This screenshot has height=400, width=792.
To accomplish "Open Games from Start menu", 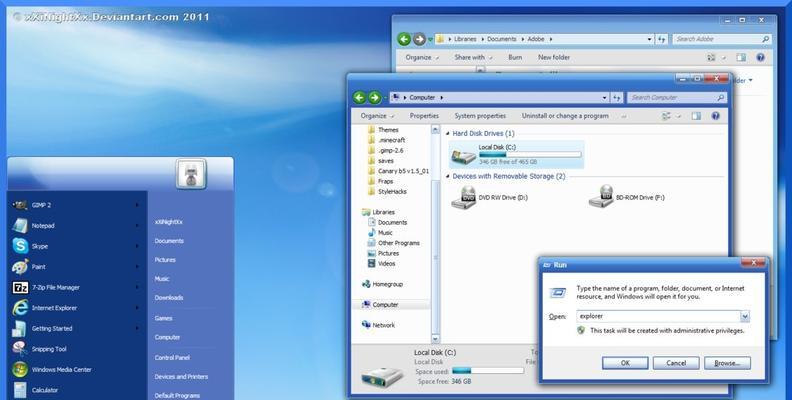I will 164,318.
